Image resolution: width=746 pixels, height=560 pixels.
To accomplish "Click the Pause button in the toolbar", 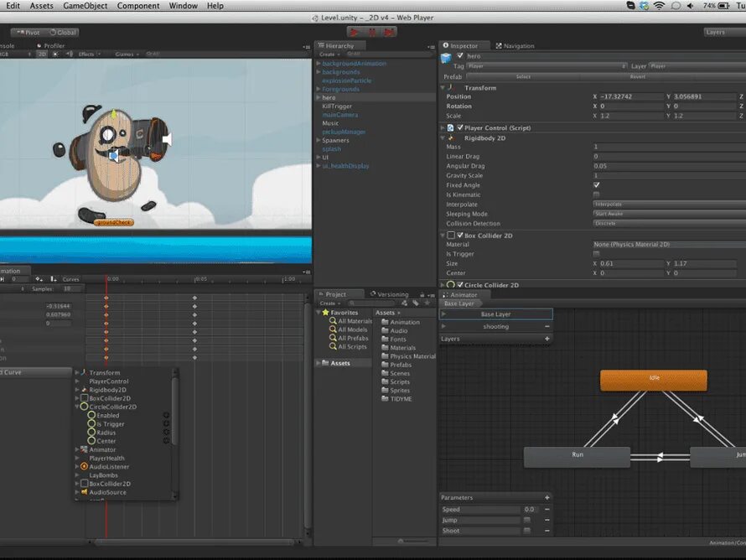I will [x=372, y=32].
